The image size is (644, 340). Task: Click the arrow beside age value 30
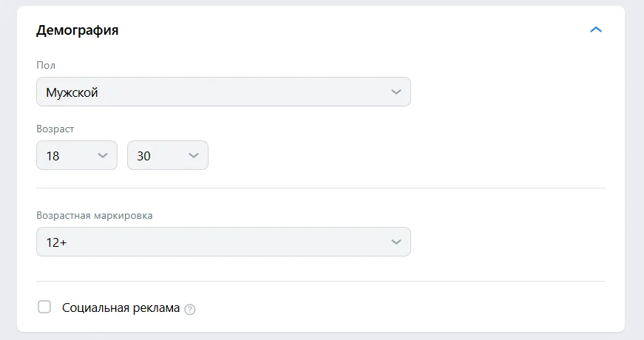click(194, 156)
